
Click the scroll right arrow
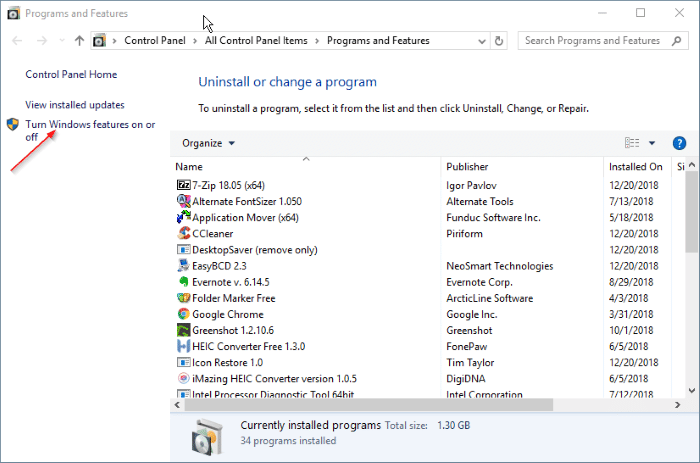click(x=678, y=405)
